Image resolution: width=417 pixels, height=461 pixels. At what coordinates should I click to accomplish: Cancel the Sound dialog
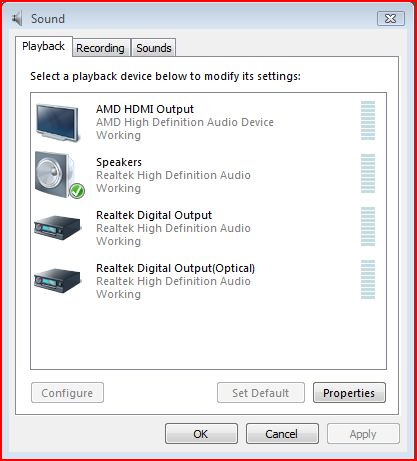point(282,434)
